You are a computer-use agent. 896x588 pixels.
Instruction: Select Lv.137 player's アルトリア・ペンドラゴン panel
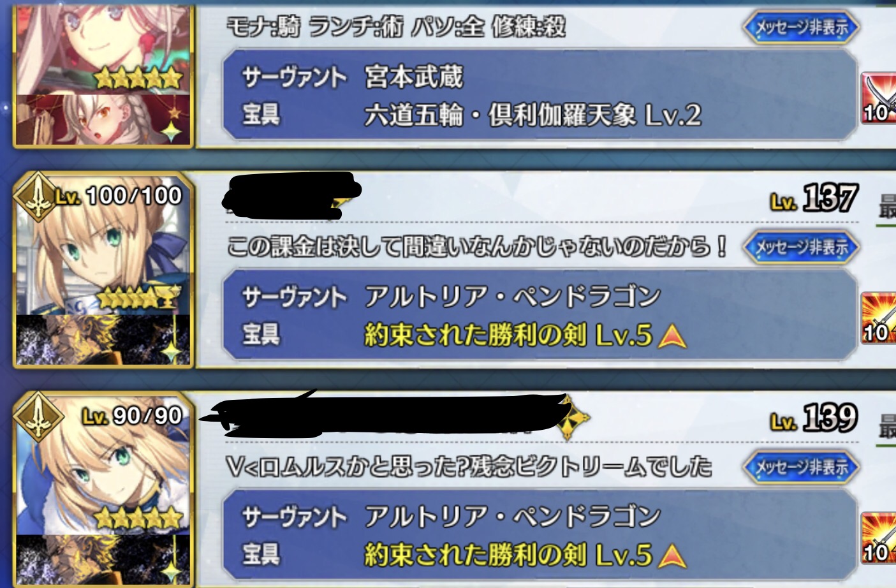(x=539, y=316)
